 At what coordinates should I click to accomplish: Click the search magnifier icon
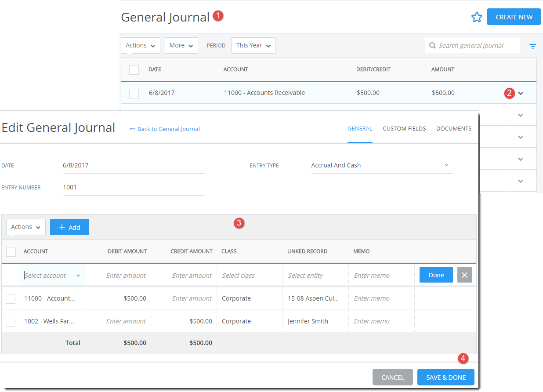coord(432,45)
